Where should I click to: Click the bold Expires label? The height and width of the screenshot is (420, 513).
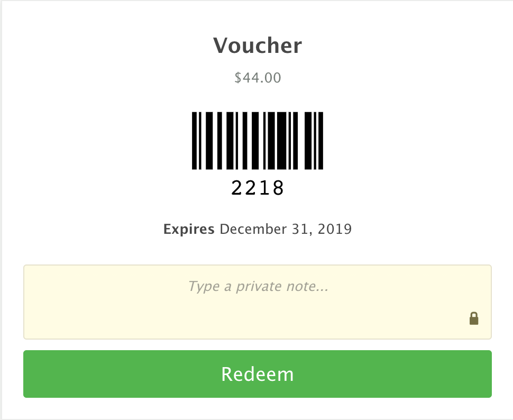point(189,230)
